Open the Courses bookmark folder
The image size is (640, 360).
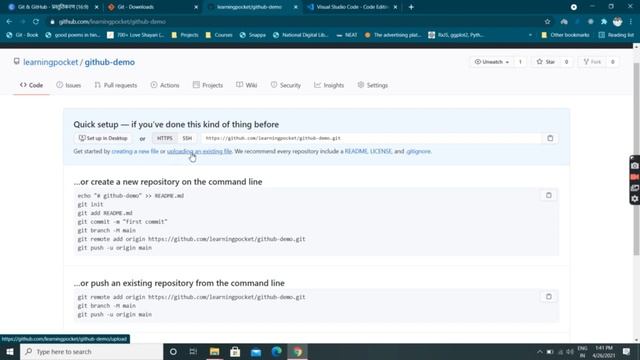219,35
